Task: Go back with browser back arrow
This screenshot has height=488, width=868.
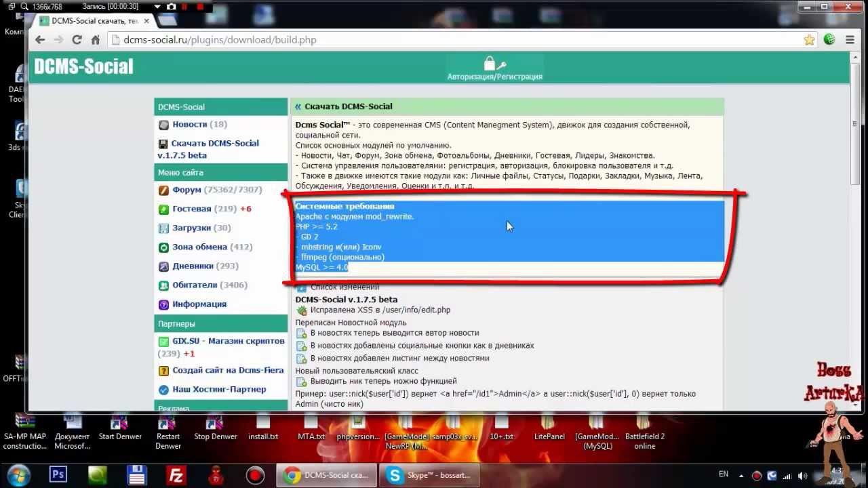Action: click(40, 40)
